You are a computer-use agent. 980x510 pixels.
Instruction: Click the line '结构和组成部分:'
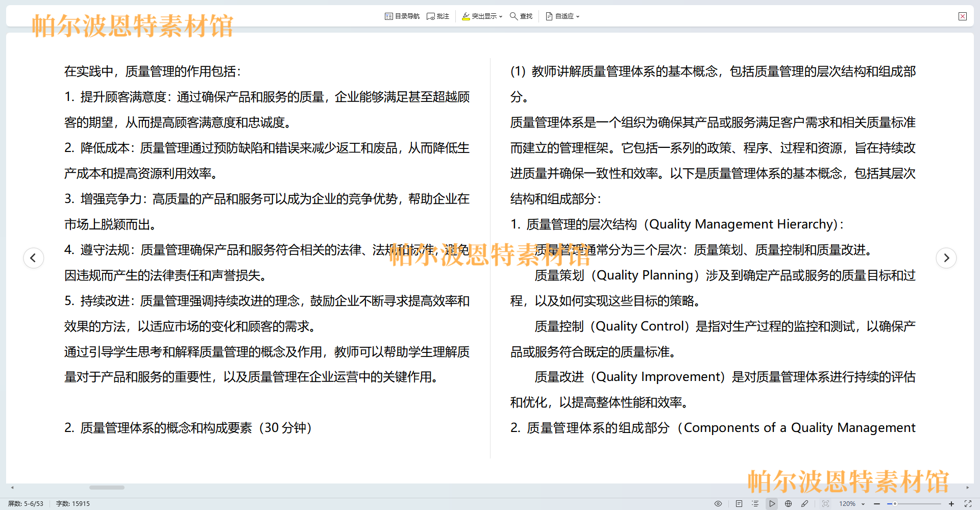556,199
